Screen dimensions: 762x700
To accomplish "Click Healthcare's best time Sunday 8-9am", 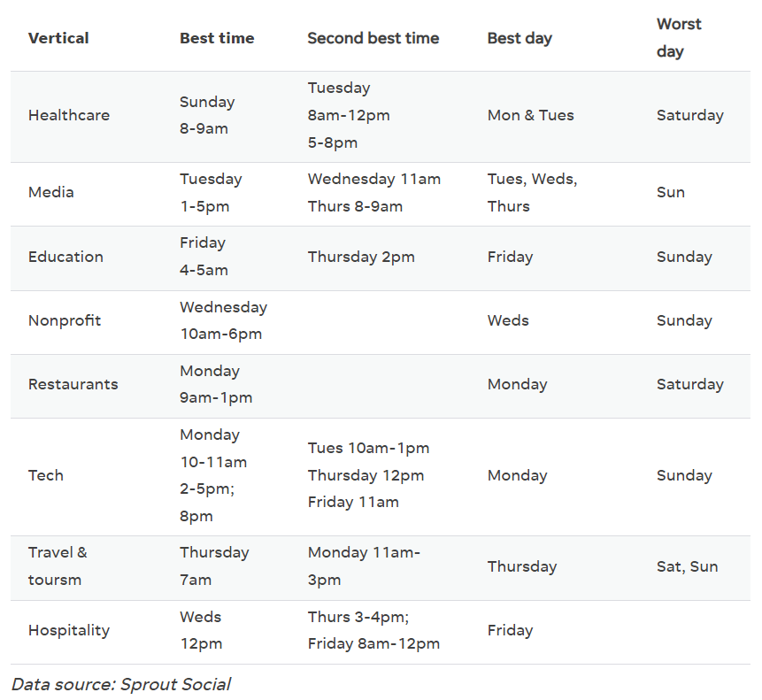I will point(207,115).
